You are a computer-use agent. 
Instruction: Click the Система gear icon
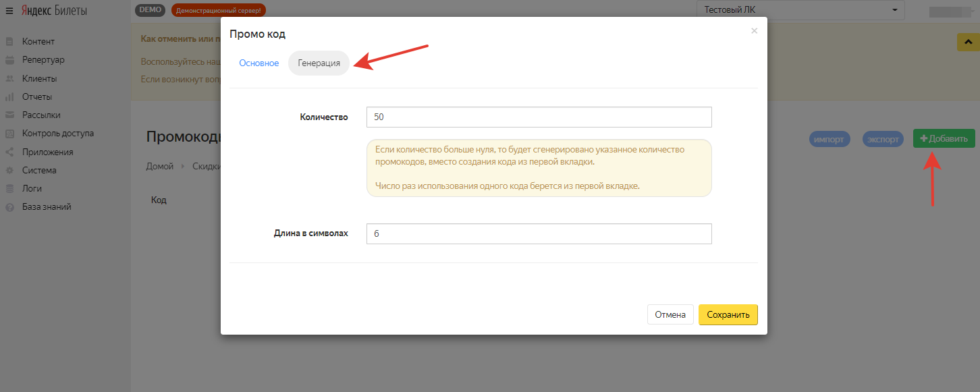click(x=9, y=171)
